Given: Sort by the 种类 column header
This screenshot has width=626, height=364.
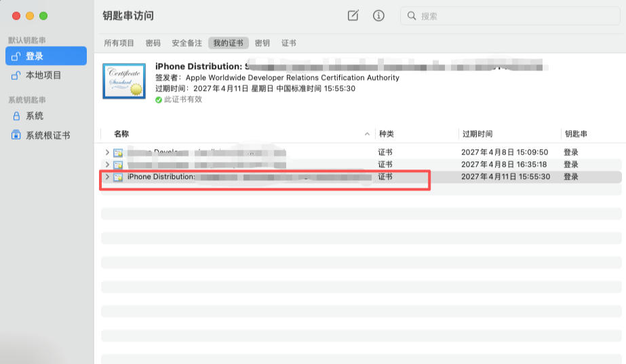Looking at the screenshot, I should coord(387,134).
